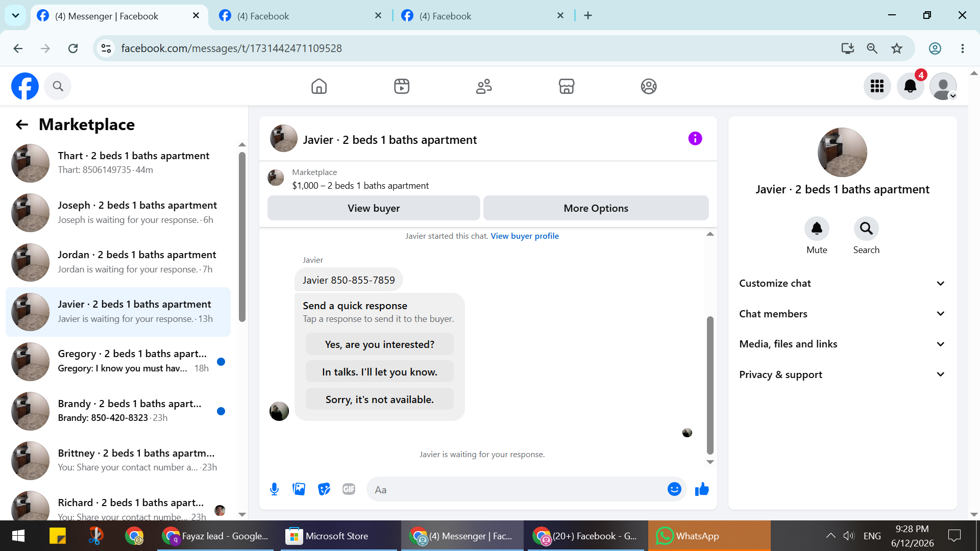Screen dimensions: 980x551
Task: Open More Options for the listing
Action: coord(596,208)
